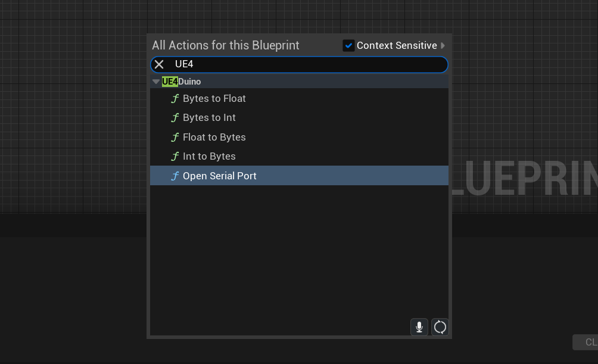Click the partially visible CL button
Screen dimensions: 598x364
585,342
